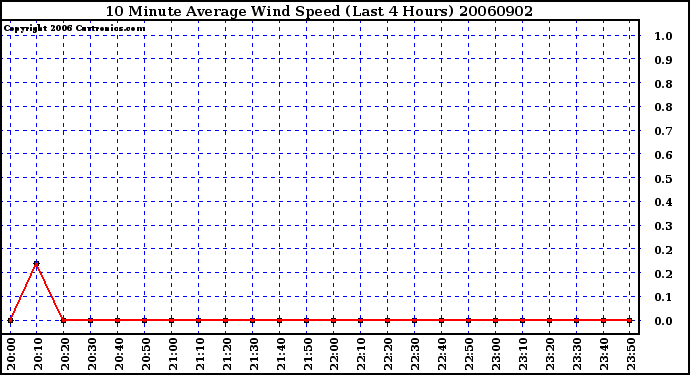Viewport: 690px width, 375px height.
Task: Select the data point at 21:30
Action: click(253, 320)
